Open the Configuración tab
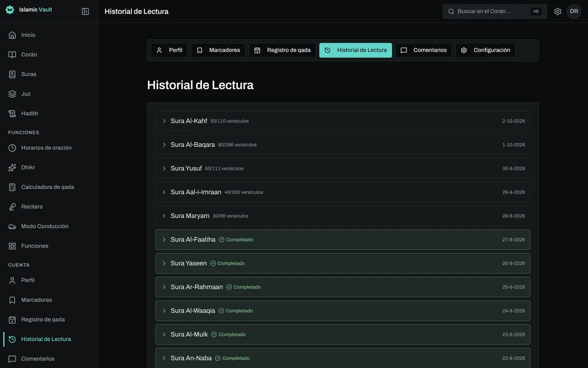This screenshot has height=368, width=588. coord(485,50)
